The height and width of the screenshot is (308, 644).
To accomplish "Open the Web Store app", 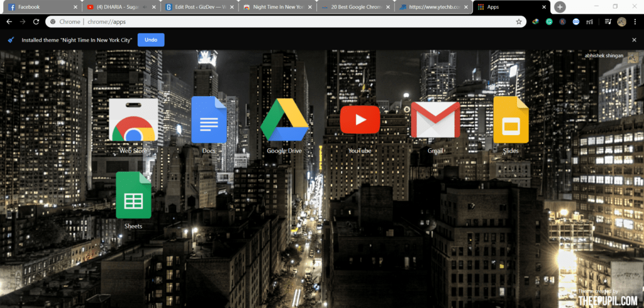I will 133,120.
